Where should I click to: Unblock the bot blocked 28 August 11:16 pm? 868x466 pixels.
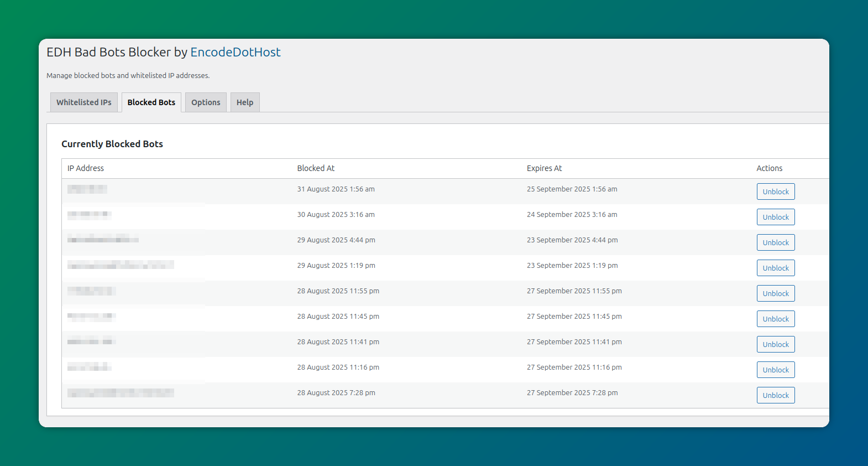pos(776,370)
